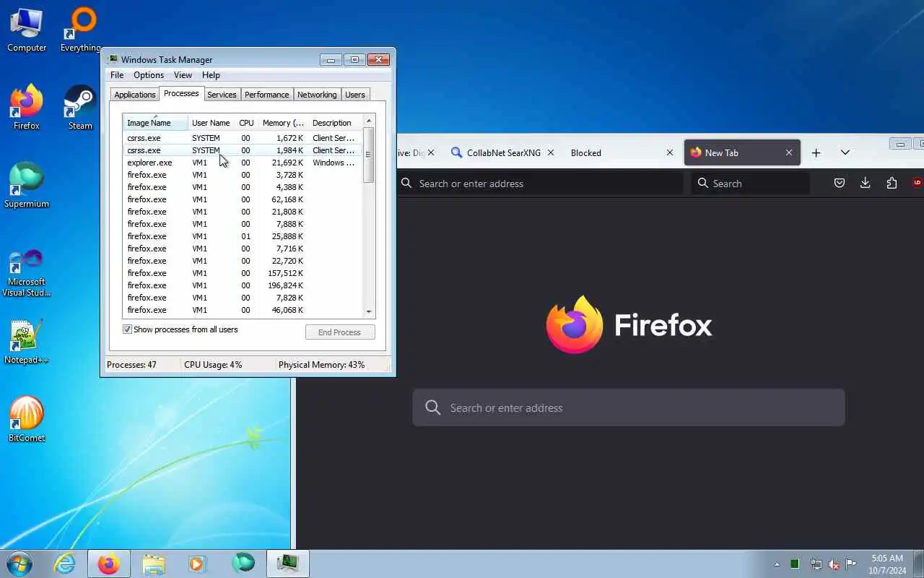Select csrss.exe row using 1,984 K
Viewport: 924px width, 578px height.
pyautogui.click(x=243, y=150)
